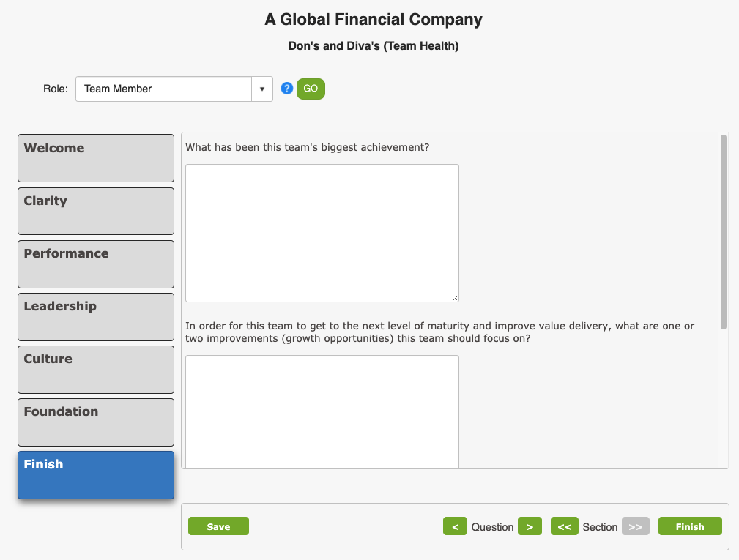The image size is (739, 560).
Task: Click the green Finish button at the bottom right
Action: point(689,526)
